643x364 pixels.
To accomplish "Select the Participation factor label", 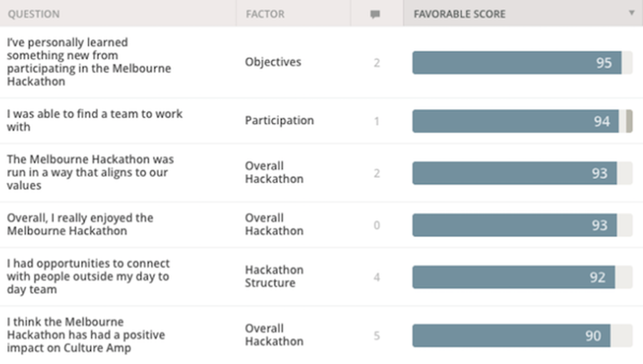I will tap(279, 120).
